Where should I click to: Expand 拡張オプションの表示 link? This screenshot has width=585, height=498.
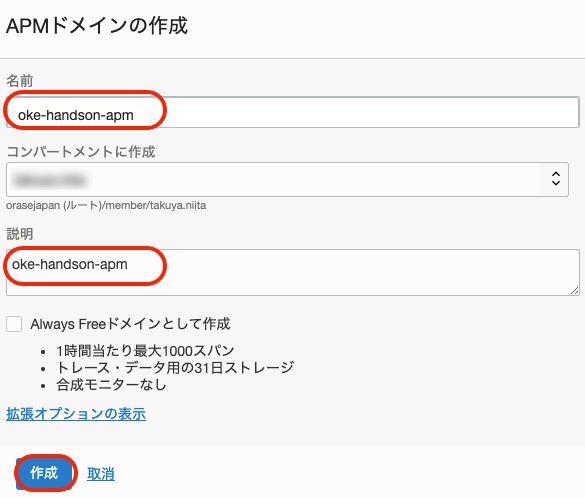[x=76, y=414]
